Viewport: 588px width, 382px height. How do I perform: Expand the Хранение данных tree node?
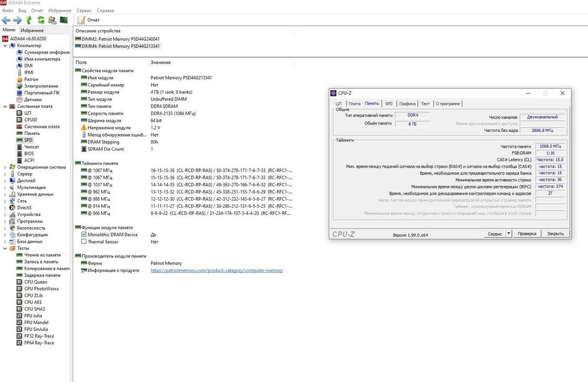click(x=5, y=194)
